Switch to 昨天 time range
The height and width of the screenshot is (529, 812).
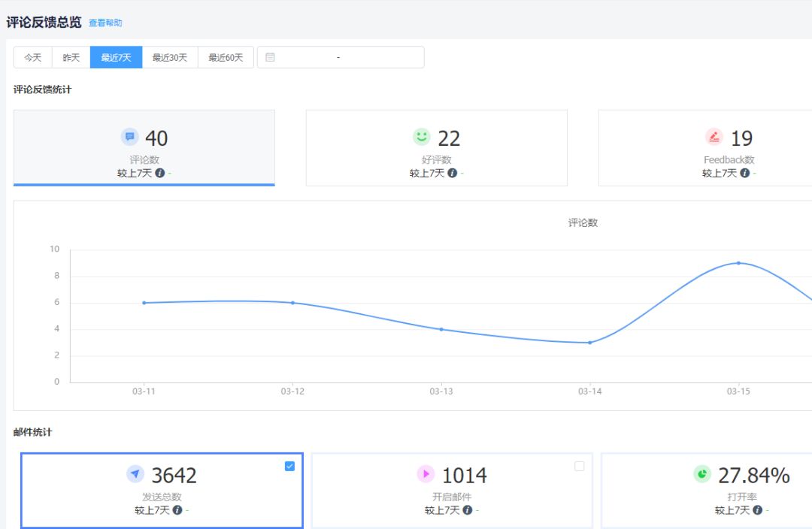[71, 58]
